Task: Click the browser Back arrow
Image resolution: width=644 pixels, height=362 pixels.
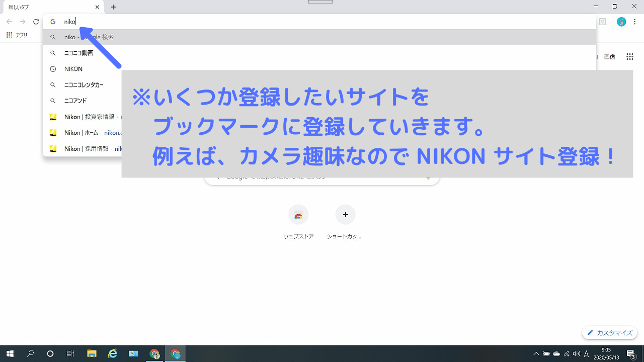Action: click(x=9, y=22)
